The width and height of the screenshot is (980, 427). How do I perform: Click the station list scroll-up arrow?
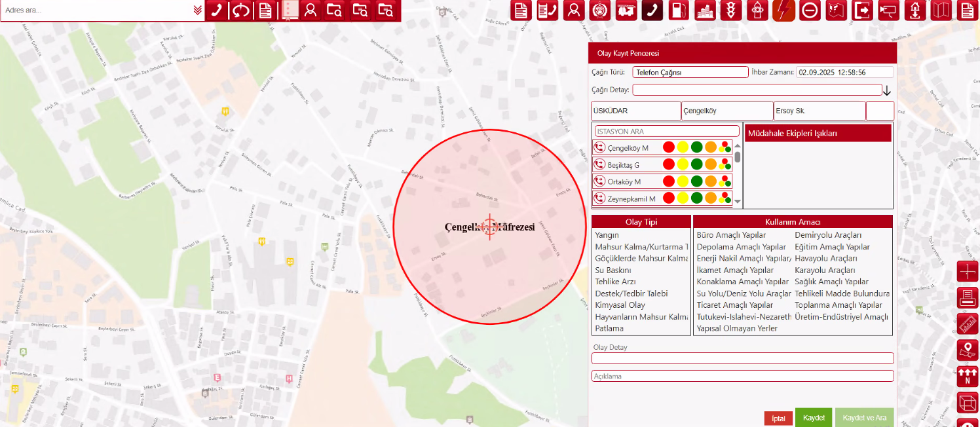click(737, 146)
